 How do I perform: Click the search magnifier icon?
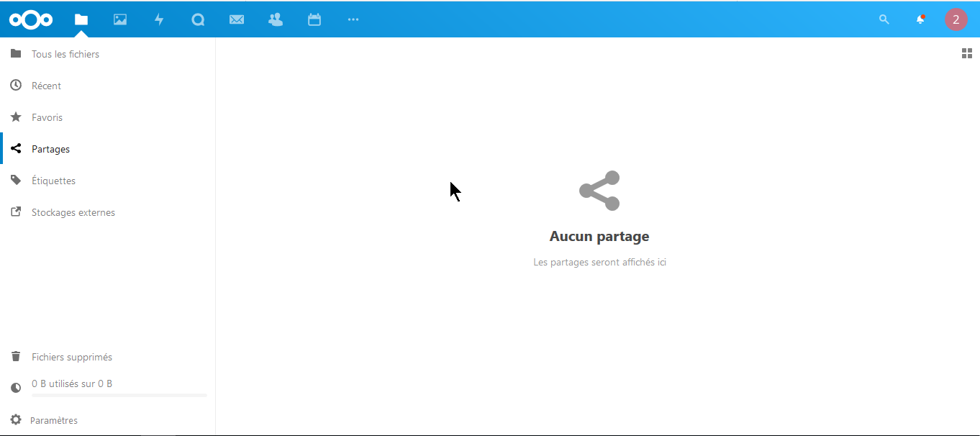point(884,19)
